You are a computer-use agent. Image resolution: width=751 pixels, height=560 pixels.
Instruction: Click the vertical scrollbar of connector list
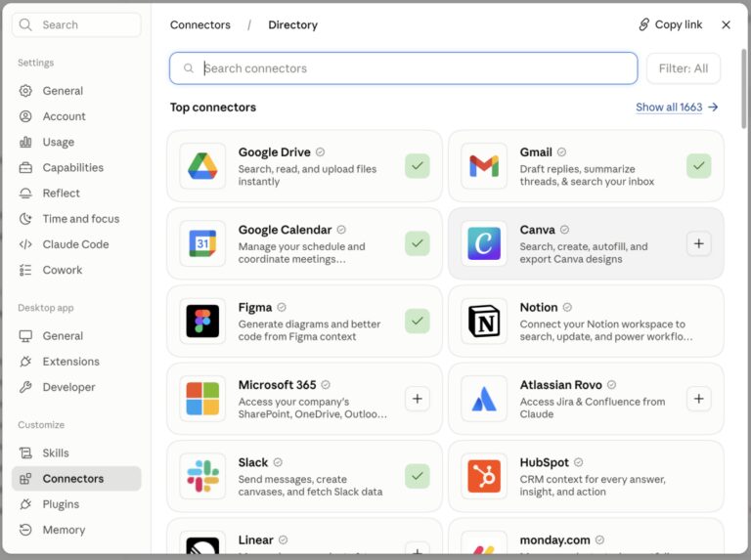[743, 89]
